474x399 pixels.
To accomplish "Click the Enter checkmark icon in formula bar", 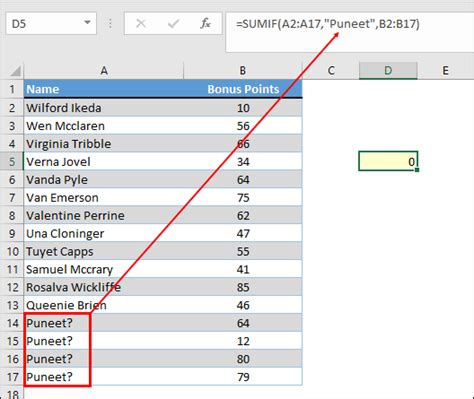I will [x=173, y=24].
